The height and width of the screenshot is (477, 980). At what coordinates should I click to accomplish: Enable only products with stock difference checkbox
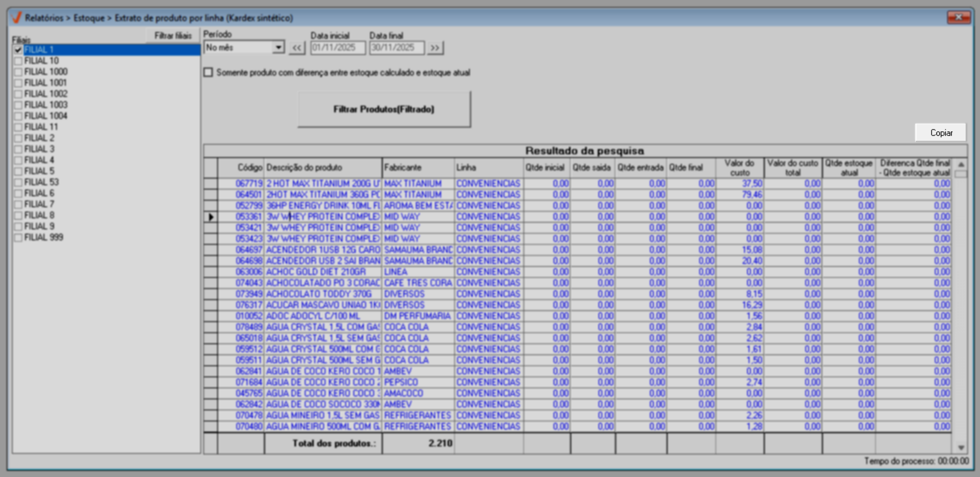point(208,72)
